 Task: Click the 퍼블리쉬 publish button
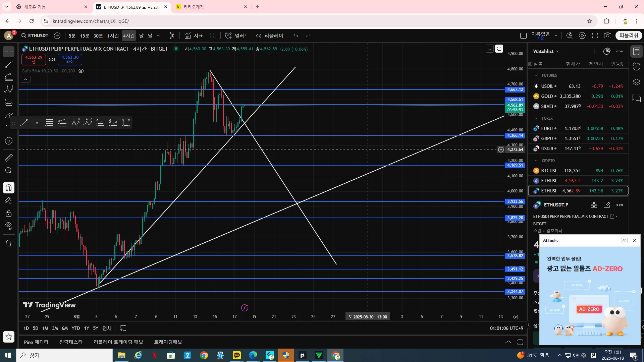pyautogui.click(x=628, y=36)
